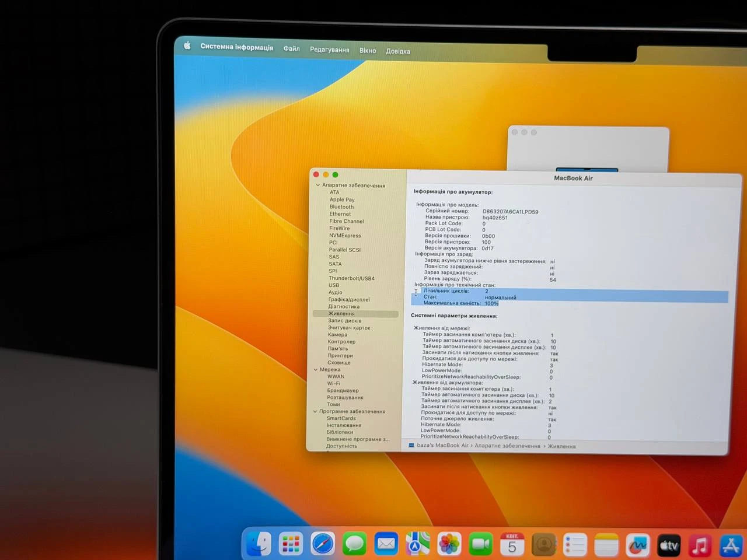This screenshot has width=747, height=560.
Task: Select Apple Pay in sidebar
Action: pyautogui.click(x=342, y=199)
